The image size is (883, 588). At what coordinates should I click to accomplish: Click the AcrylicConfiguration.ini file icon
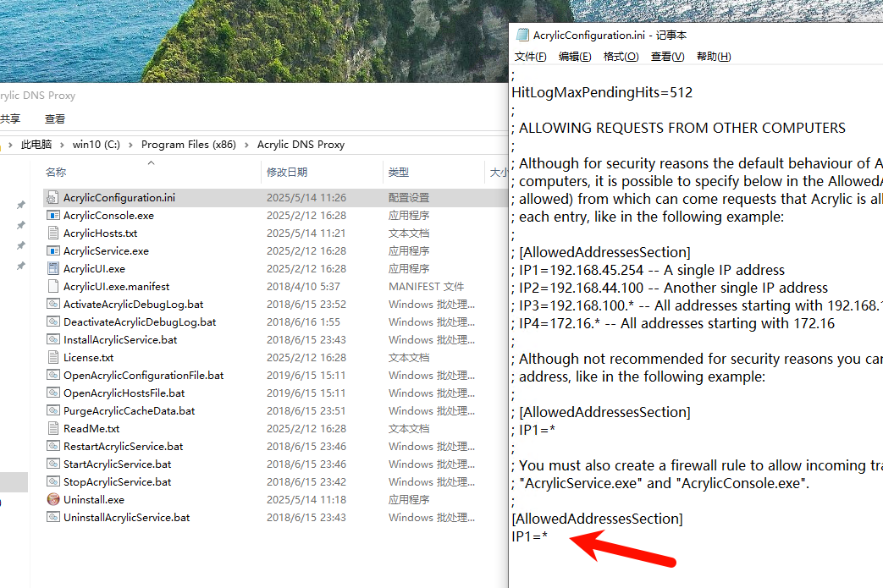pos(53,198)
